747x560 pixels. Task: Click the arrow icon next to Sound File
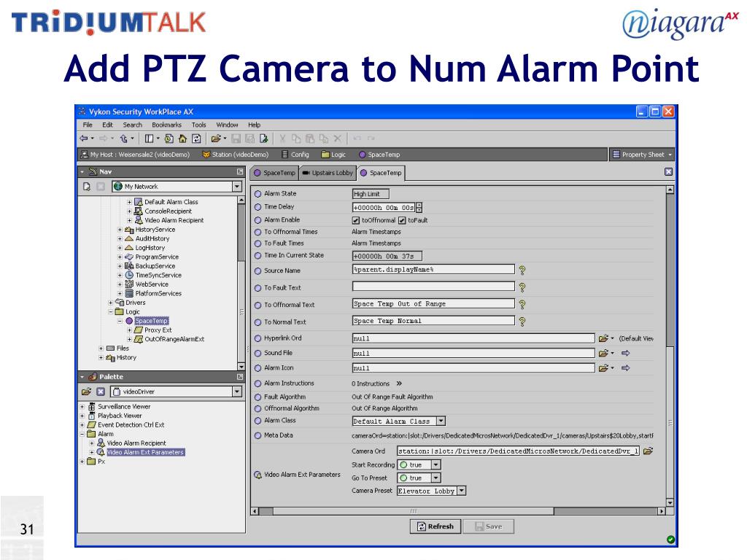(626, 354)
